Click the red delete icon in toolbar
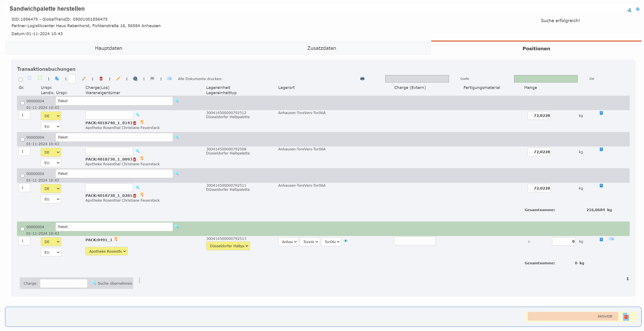The image size is (644, 331). pyautogui.click(x=101, y=79)
